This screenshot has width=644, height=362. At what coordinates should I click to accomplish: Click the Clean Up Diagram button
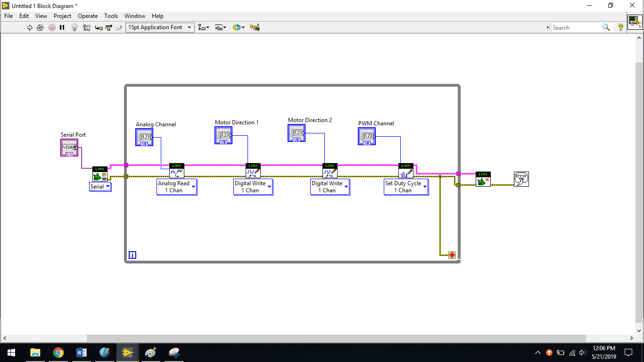[255, 27]
